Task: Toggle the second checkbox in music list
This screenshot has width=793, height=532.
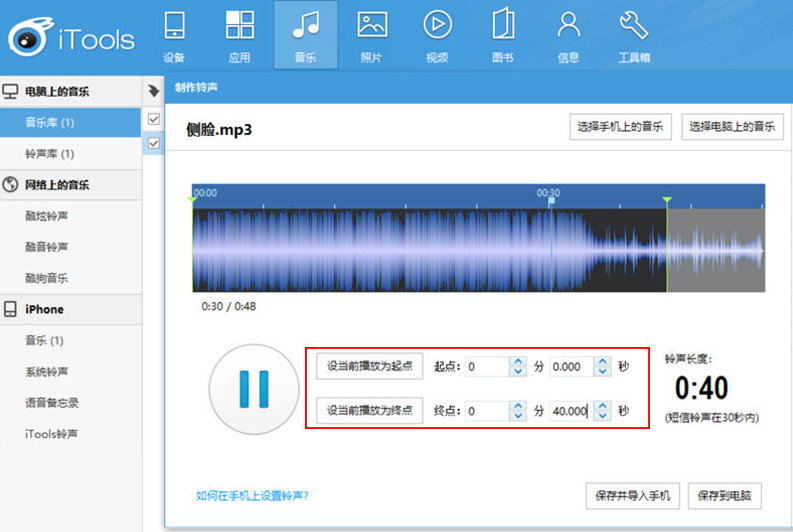Action: click(x=154, y=144)
